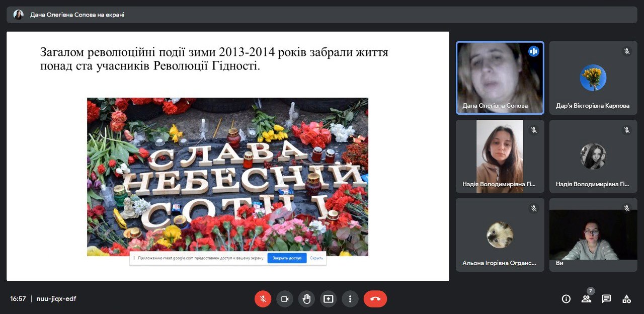Click Дар'я Вікторівна Карпова tile
Image resolution: width=644 pixels, height=314 pixels.
(x=593, y=78)
